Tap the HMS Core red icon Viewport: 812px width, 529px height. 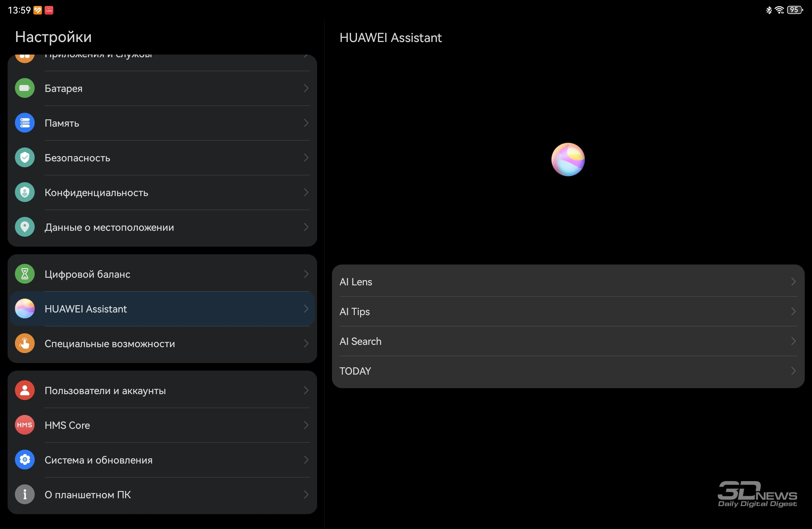[x=24, y=425]
